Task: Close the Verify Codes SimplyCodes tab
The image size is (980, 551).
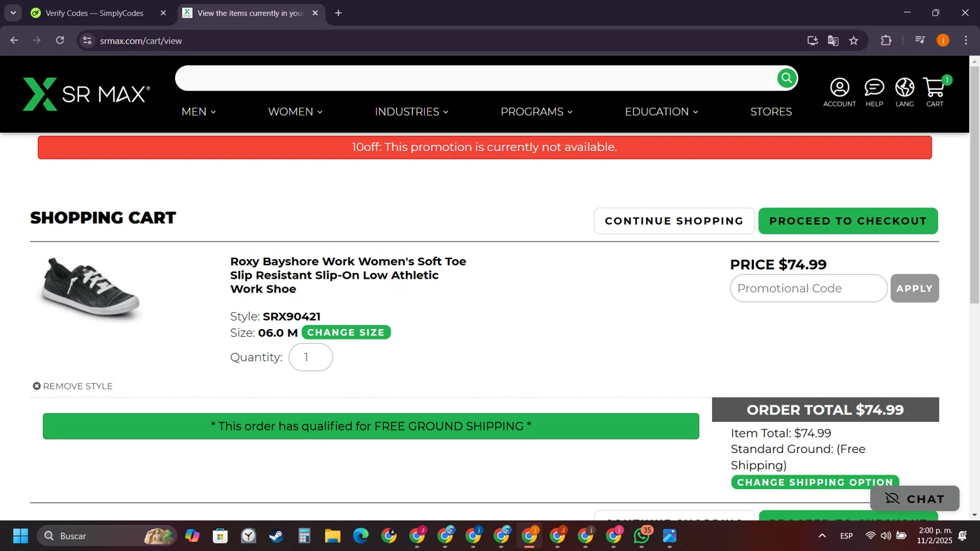Action: pos(163,13)
